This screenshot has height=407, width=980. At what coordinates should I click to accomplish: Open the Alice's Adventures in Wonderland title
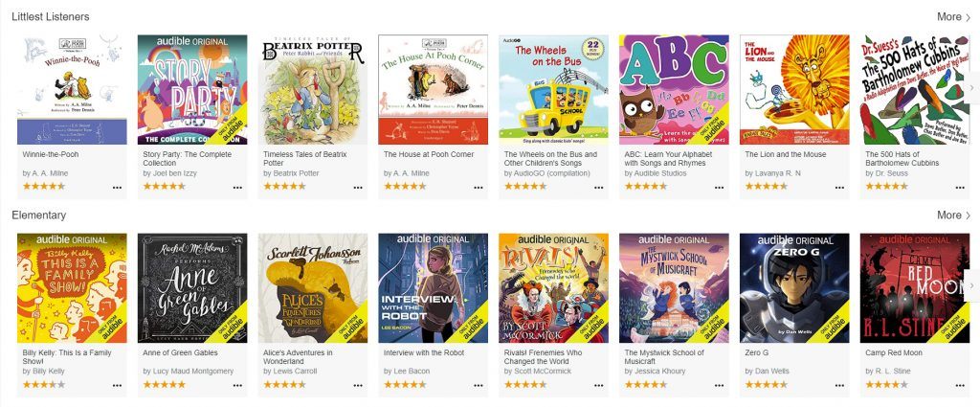pyautogui.click(x=298, y=357)
